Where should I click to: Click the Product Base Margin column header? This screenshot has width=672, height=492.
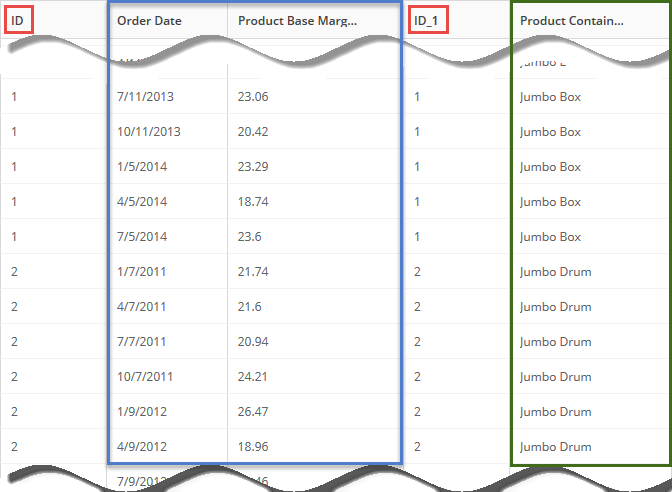[297, 21]
